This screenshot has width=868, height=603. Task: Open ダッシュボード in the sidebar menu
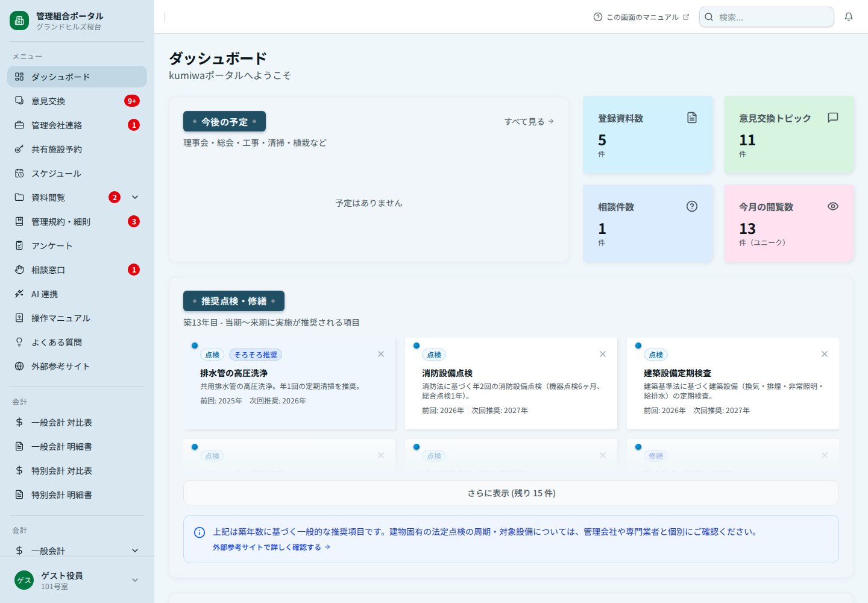pos(77,77)
